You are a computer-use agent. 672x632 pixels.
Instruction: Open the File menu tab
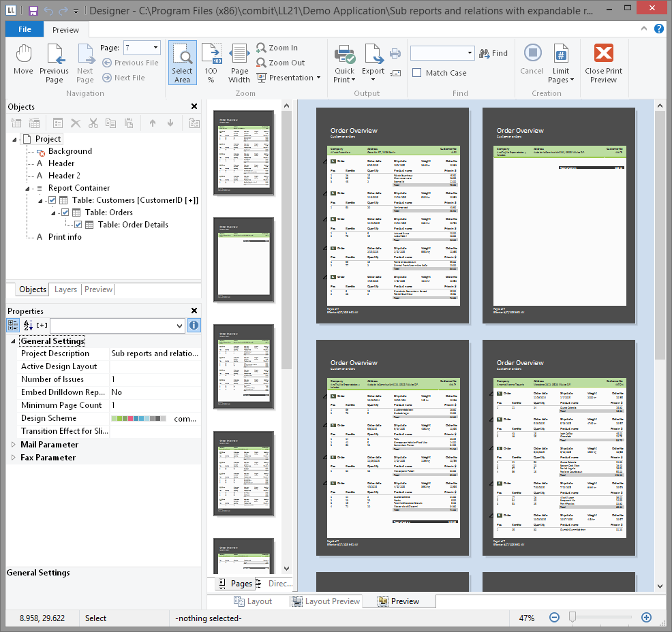[x=25, y=30]
